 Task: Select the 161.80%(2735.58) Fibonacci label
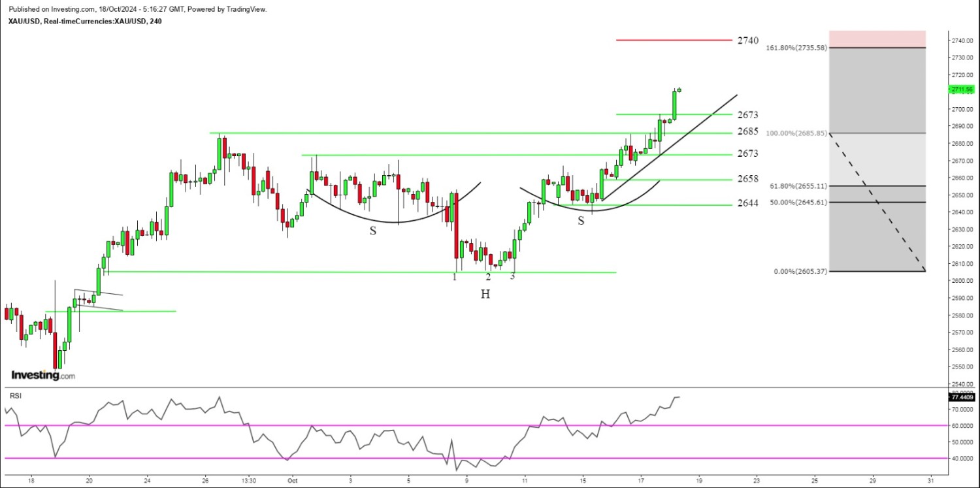[x=796, y=48]
